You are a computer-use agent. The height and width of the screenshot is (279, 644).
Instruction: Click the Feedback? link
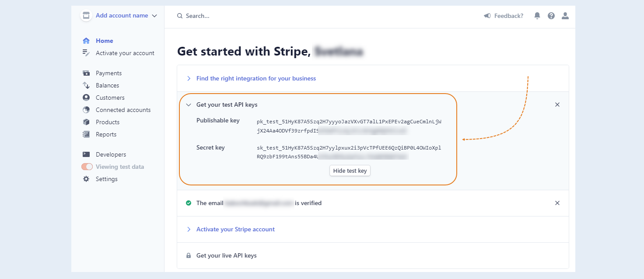[x=509, y=16]
